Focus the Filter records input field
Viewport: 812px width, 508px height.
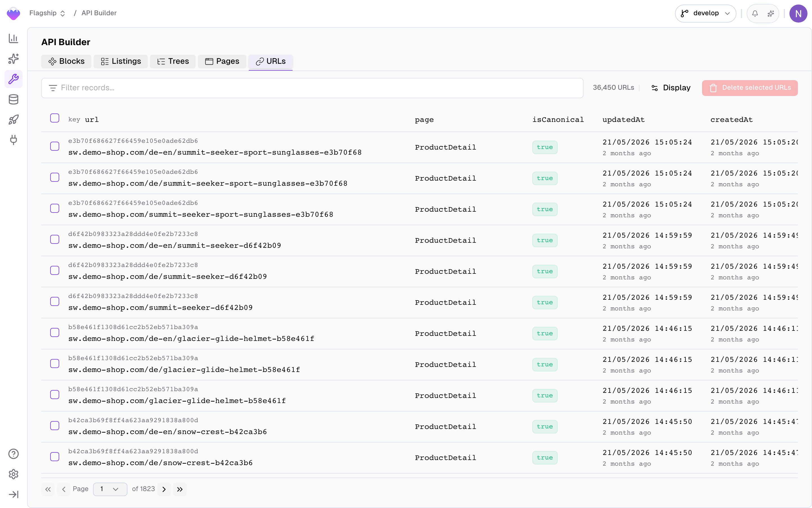pos(312,88)
